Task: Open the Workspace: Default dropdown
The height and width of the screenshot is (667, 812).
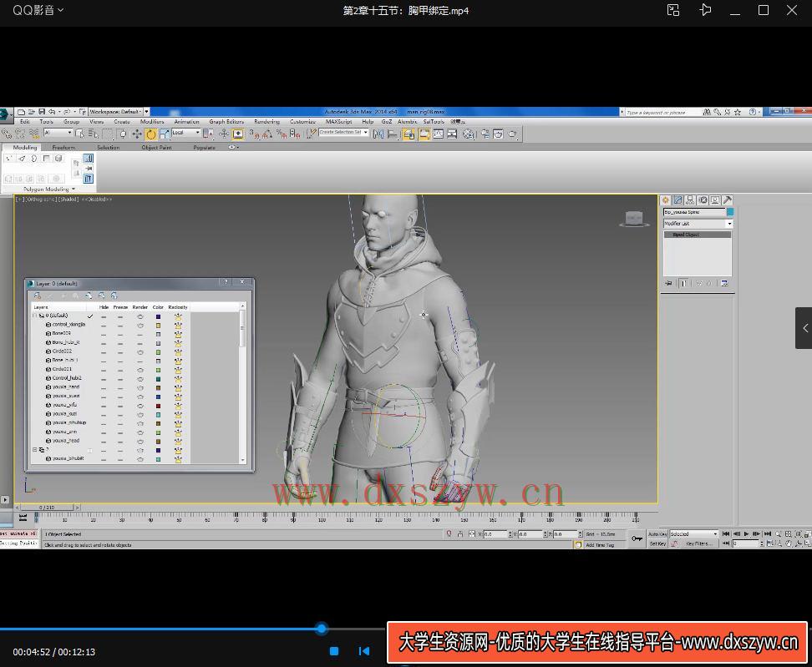Action: click(119, 112)
